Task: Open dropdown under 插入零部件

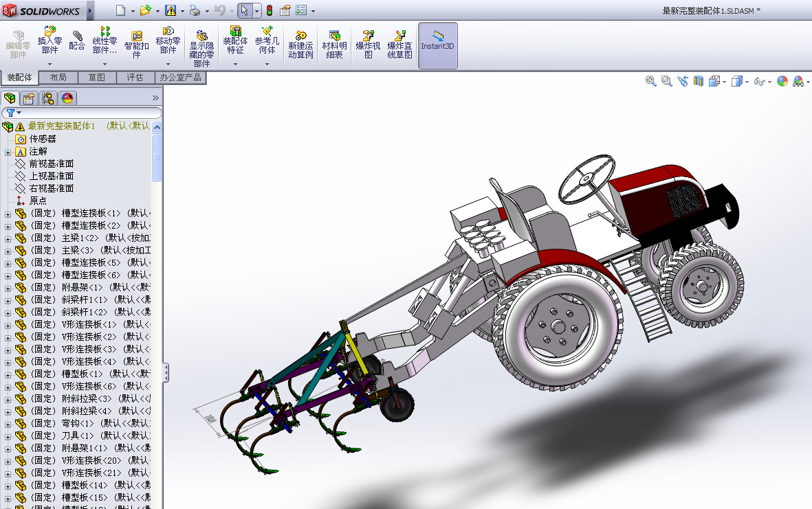Action: coord(50,64)
